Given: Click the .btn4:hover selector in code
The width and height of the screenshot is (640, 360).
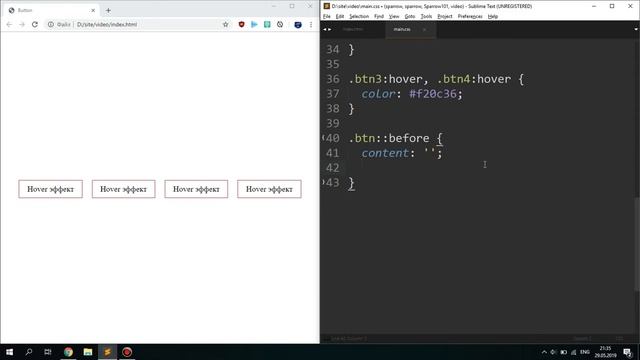Looking at the screenshot, I should 474,79.
